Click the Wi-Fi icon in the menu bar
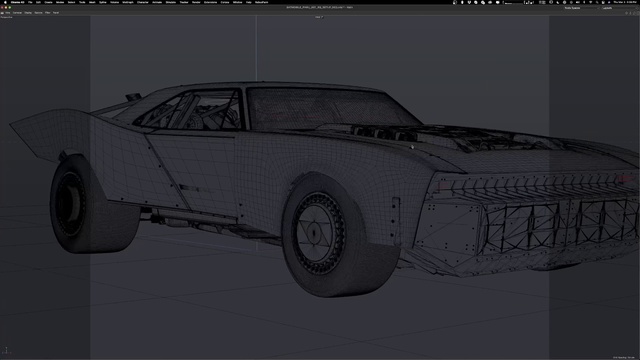The width and height of the screenshot is (640, 360). pos(590,2)
